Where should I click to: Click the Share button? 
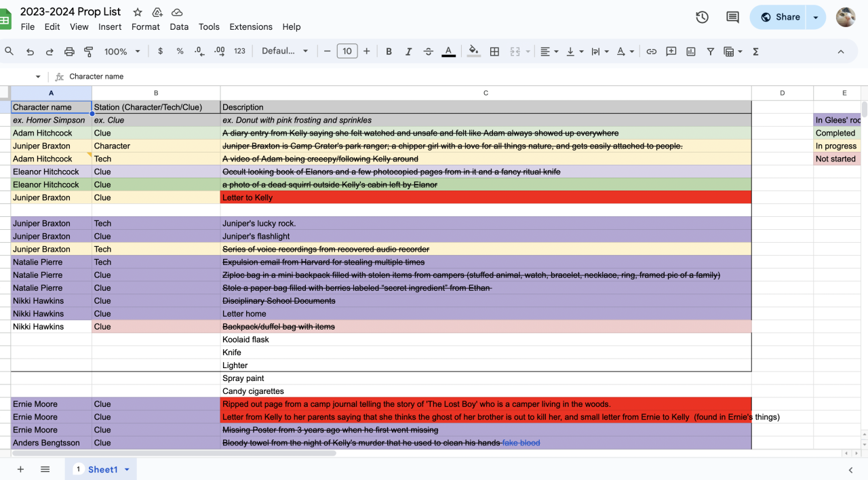779,17
